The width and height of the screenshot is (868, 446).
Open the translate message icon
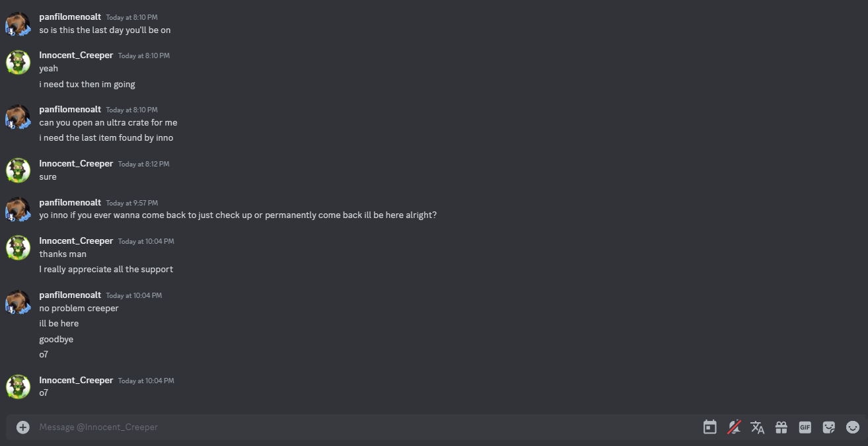tap(758, 427)
